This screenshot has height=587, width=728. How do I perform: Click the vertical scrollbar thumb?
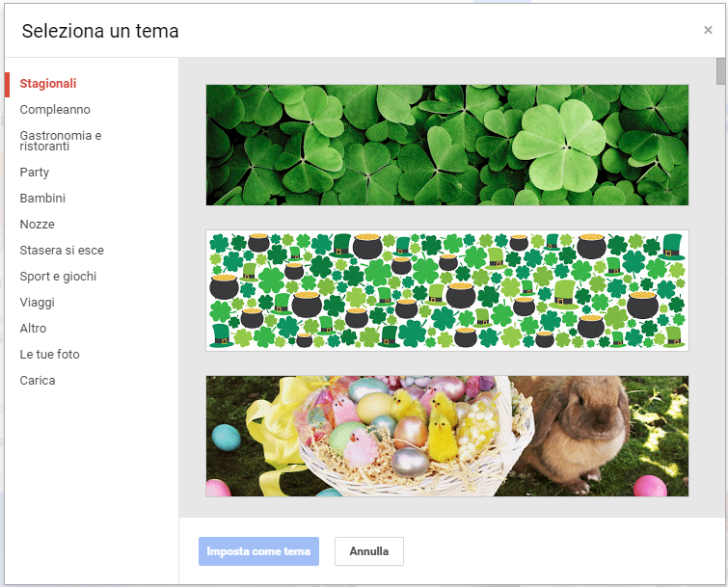(720, 71)
